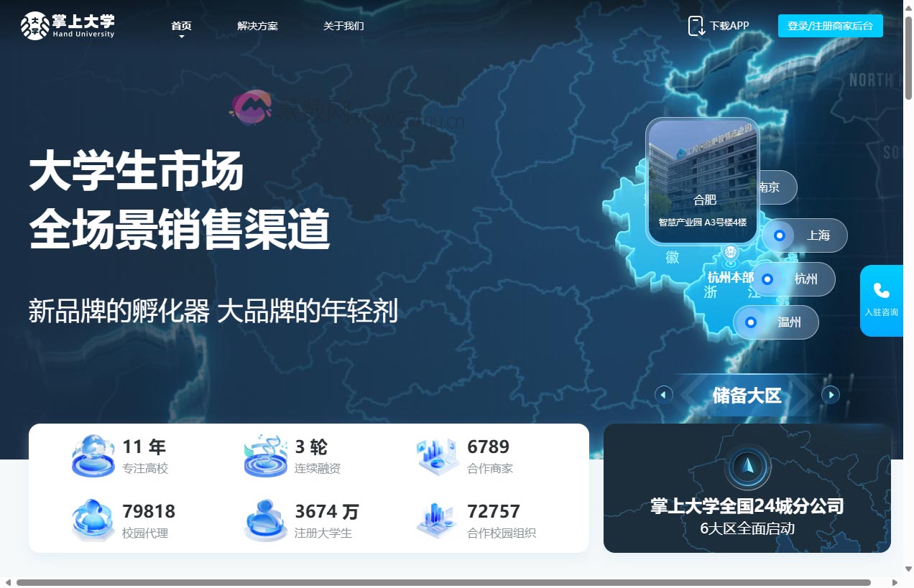Go to next region with right arrow
This screenshot has width=914, height=588.
831,395
